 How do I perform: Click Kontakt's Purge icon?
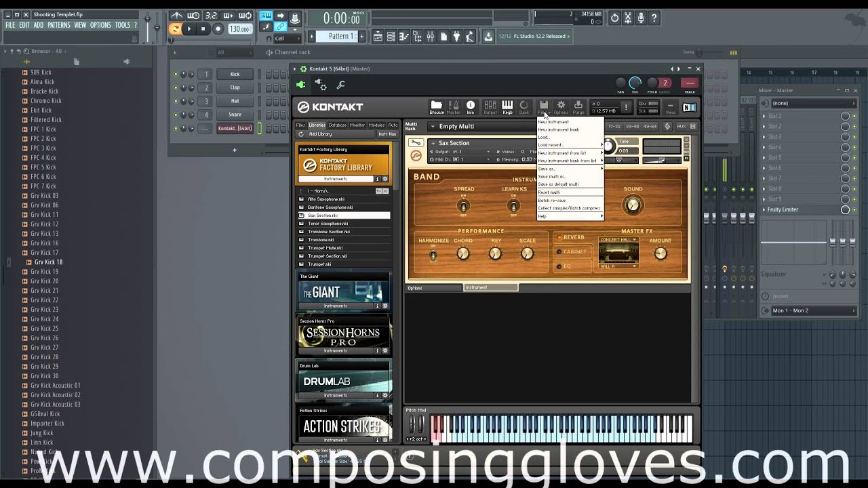coord(578,106)
